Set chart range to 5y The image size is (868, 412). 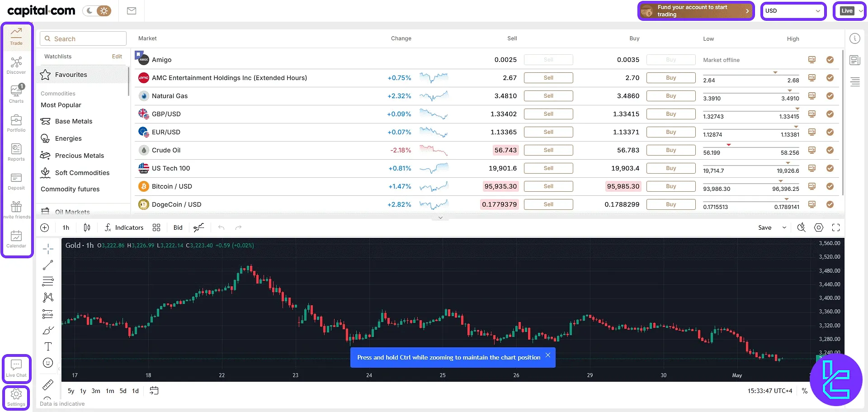point(71,391)
